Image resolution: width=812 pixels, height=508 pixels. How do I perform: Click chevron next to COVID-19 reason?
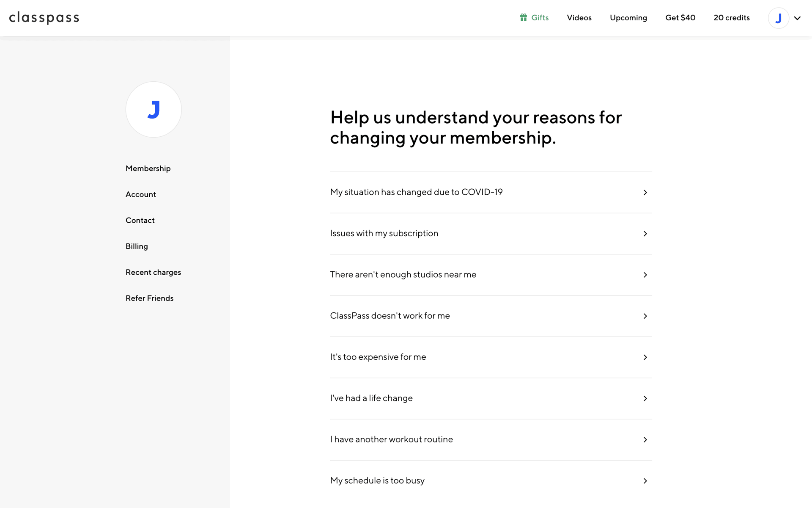click(x=645, y=193)
